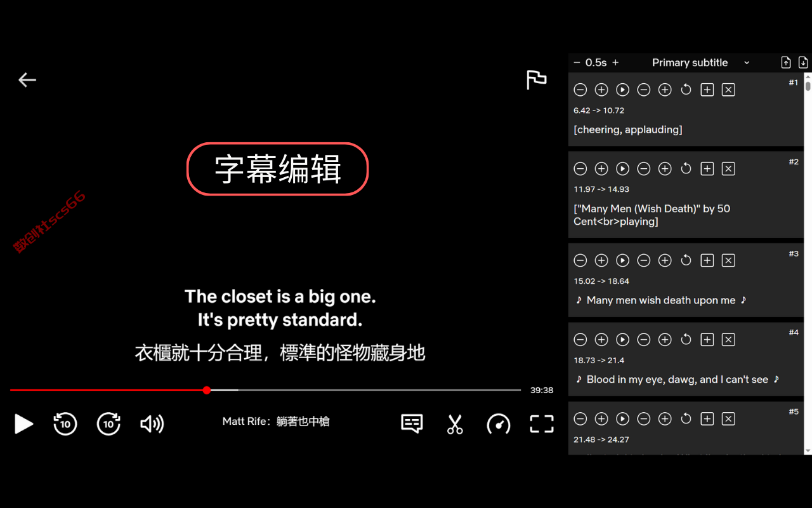Click the first minus icon in subtitle #3
Screen dimensions: 812x508
click(x=580, y=260)
